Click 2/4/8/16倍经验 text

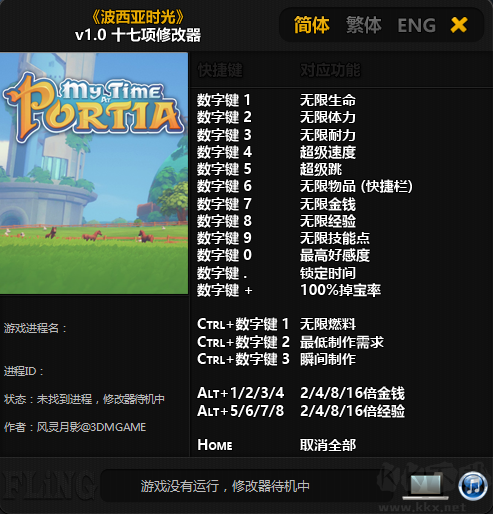pyautogui.click(x=352, y=411)
